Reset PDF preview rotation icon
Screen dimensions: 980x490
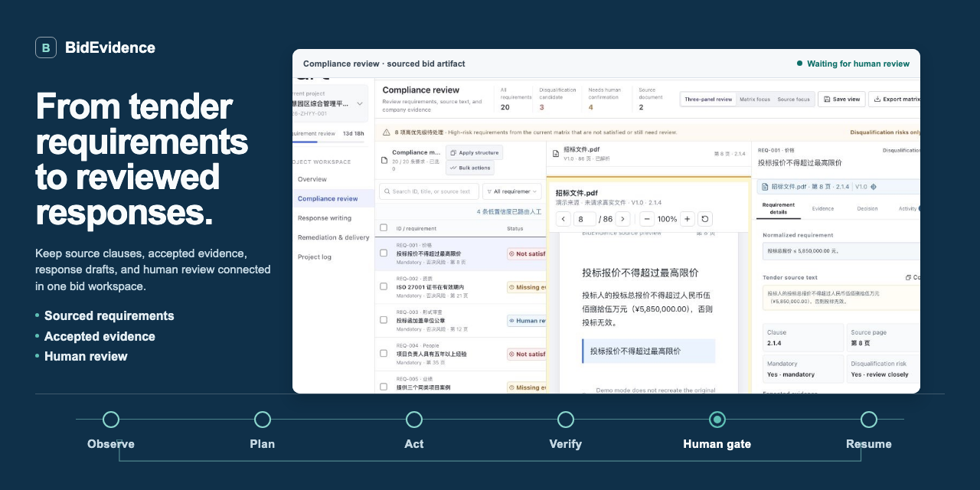point(705,219)
